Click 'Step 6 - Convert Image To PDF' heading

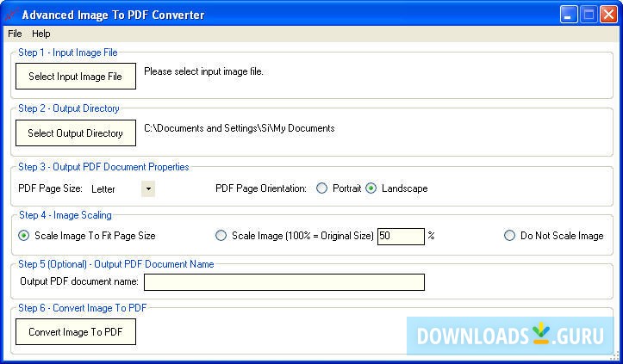tap(82, 308)
